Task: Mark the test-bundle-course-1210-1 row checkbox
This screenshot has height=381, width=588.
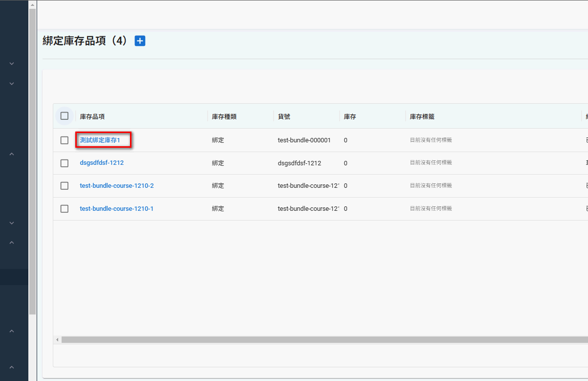Action: pos(65,209)
